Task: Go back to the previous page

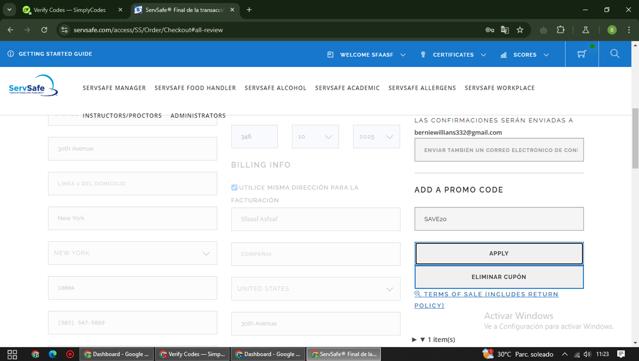Action: point(11,30)
